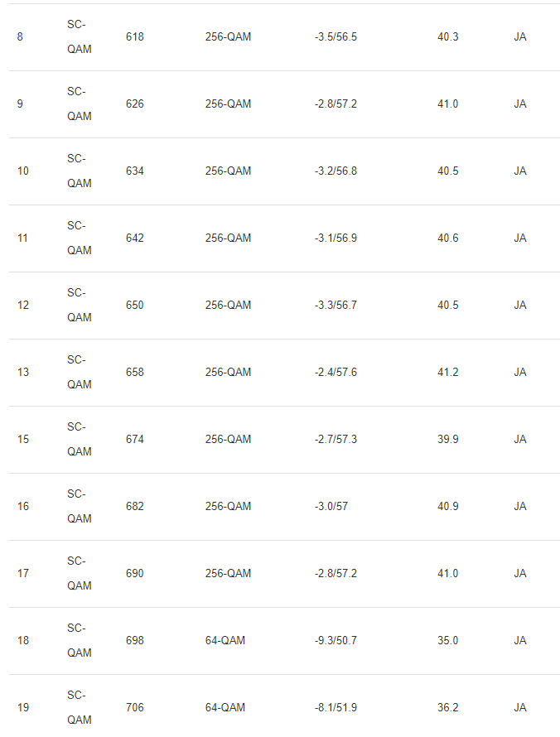Click frequency 650 in the table
The height and width of the screenshot is (737, 560).
coord(135,306)
